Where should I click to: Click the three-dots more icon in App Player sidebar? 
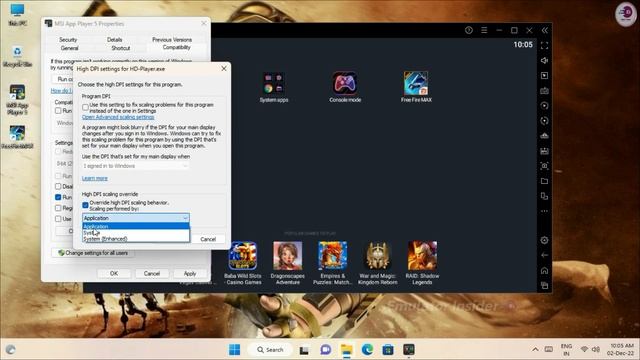click(544, 211)
